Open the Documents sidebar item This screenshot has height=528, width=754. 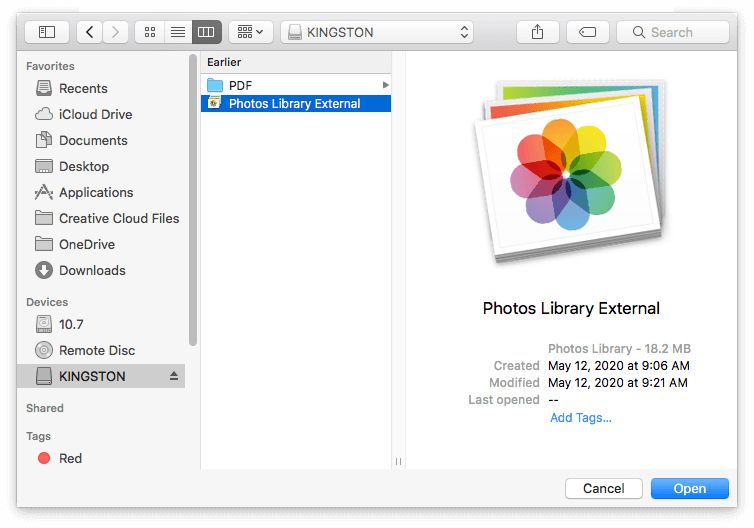click(101, 140)
